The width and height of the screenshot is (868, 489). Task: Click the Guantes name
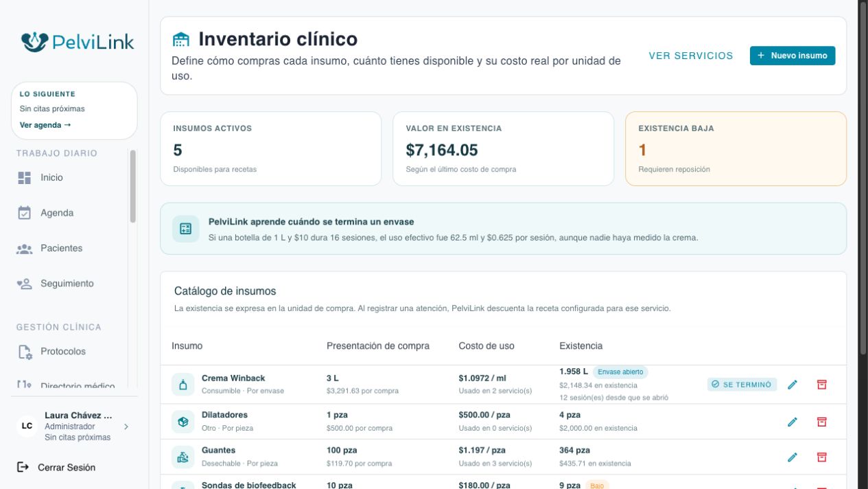pos(219,451)
